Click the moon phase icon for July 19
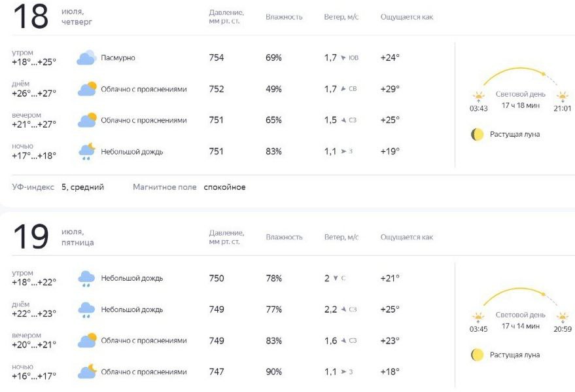 coord(477,355)
